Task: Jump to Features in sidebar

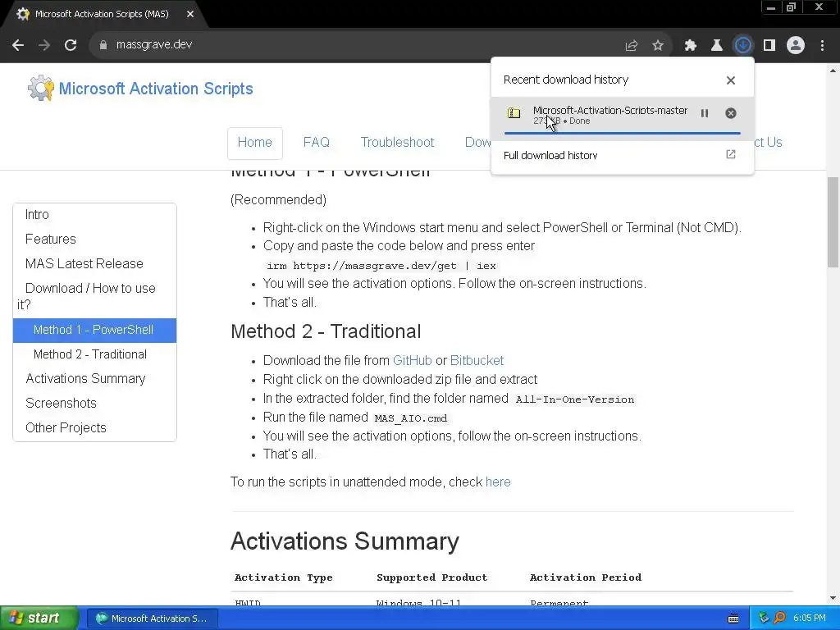Action: pos(50,239)
